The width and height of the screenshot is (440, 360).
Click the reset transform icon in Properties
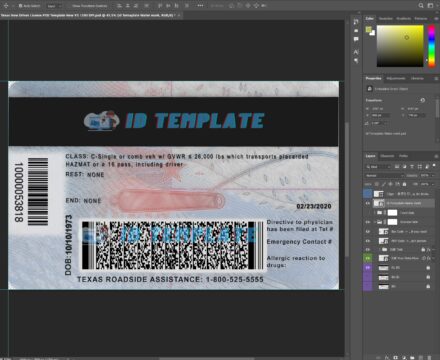422,100
